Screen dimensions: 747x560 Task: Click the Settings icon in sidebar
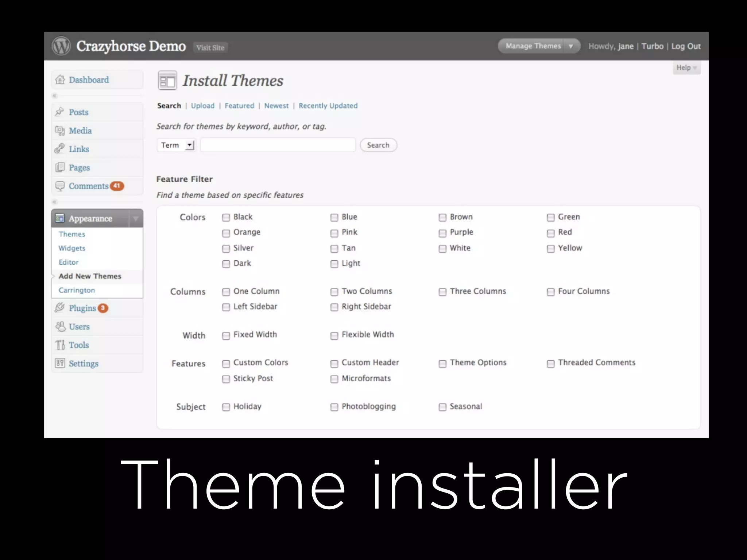60,363
